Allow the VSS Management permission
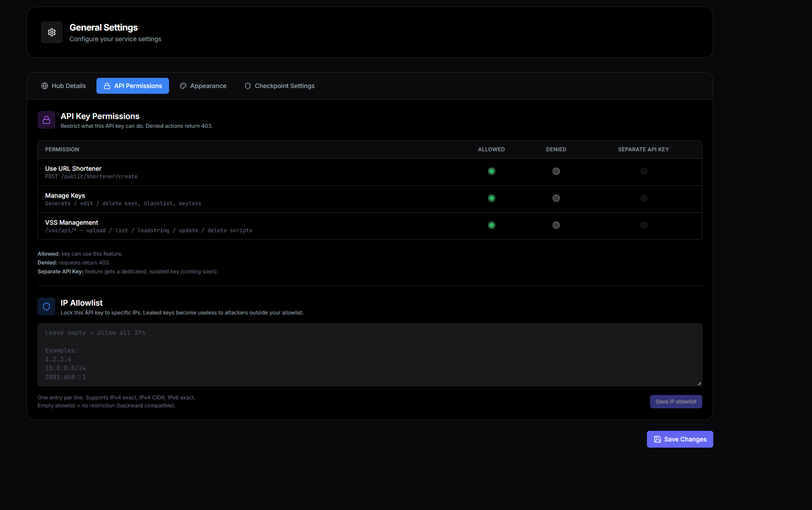This screenshot has width=812, height=510. [x=492, y=225]
